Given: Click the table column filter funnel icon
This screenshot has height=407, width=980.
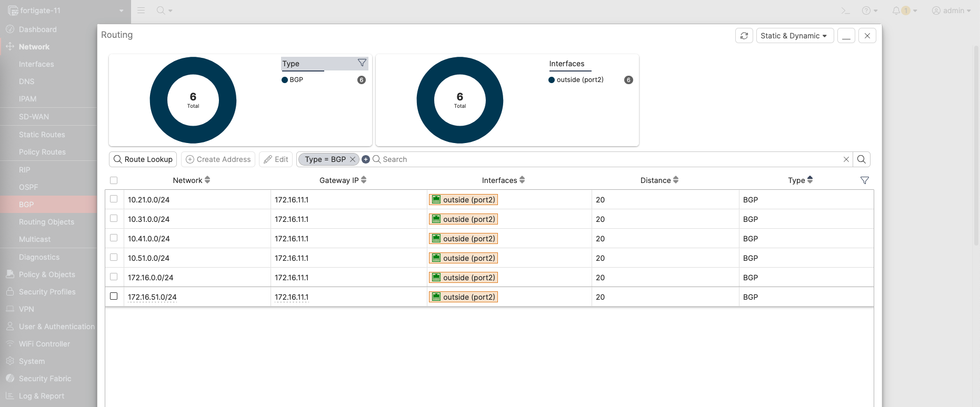Looking at the screenshot, I should [864, 180].
